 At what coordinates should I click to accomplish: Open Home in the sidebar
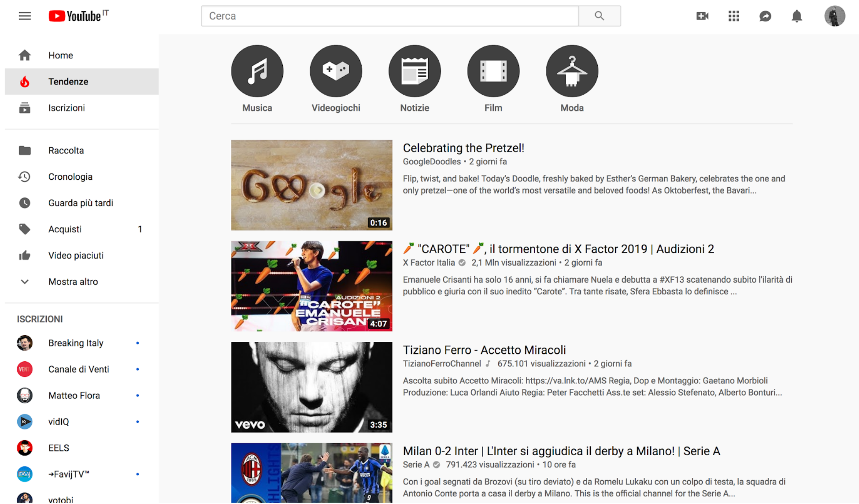pyautogui.click(x=81, y=55)
